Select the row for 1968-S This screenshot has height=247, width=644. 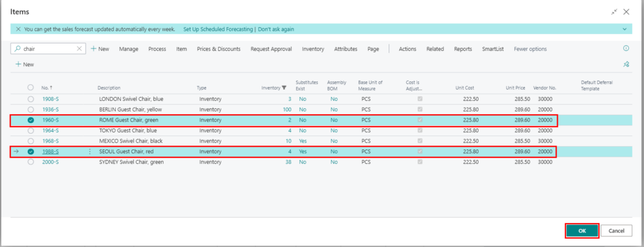click(x=30, y=141)
